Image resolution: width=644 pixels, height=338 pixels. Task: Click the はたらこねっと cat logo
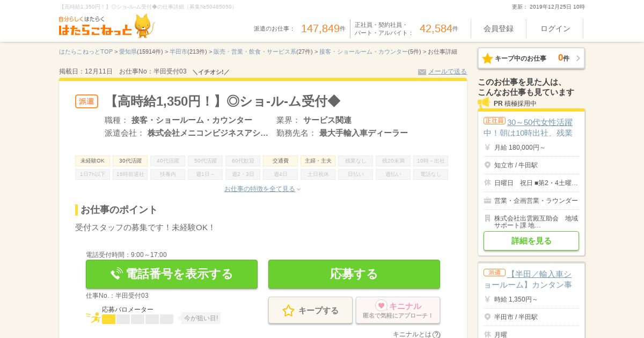pos(106,26)
